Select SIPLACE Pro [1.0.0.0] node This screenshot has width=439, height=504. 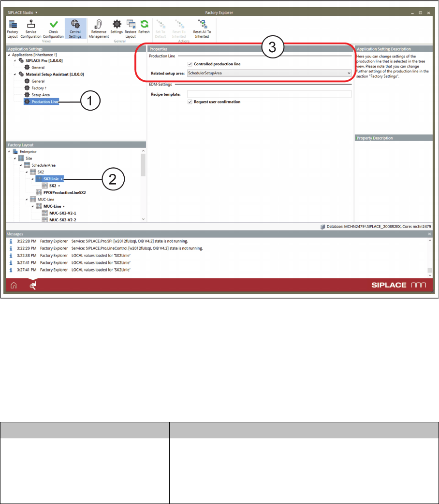pyautogui.click(x=44, y=60)
